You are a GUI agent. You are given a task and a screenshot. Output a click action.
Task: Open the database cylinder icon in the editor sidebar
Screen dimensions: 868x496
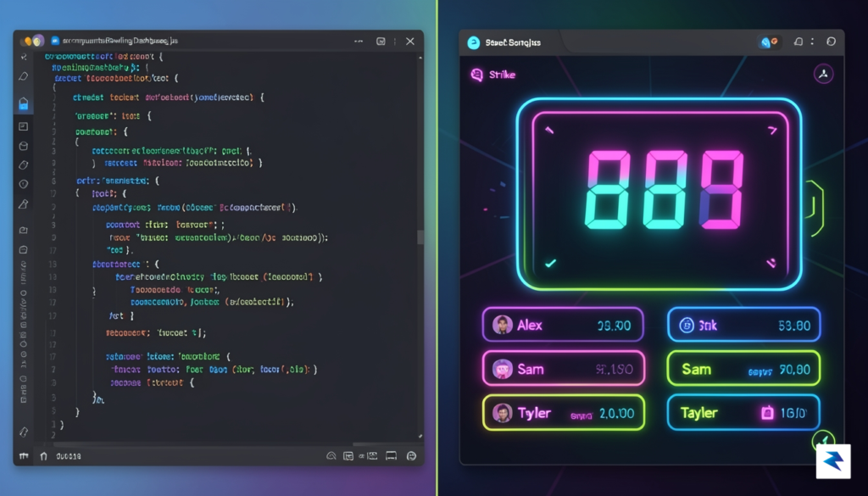[23, 146]
